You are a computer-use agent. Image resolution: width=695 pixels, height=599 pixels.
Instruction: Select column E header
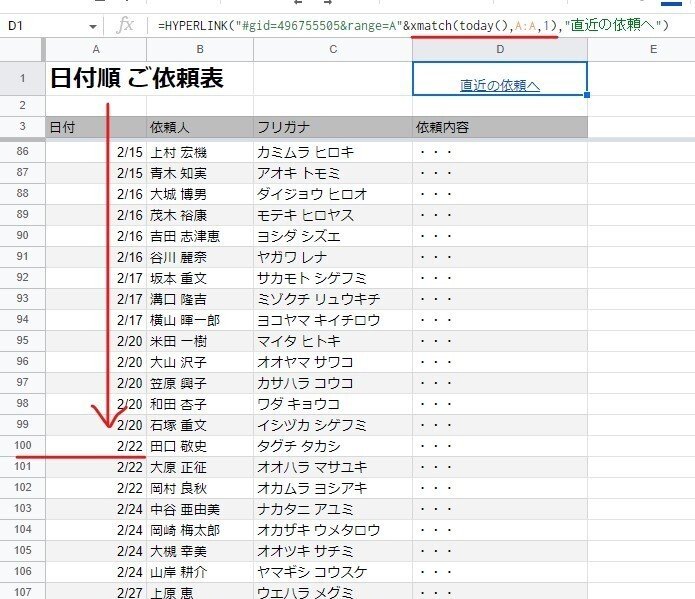[653, 50]
